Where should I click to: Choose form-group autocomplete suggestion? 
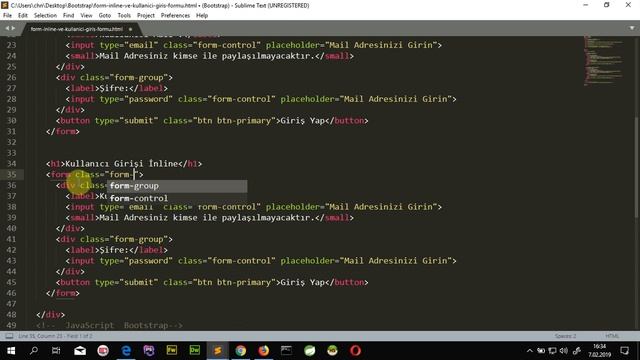tap(177, 186)
